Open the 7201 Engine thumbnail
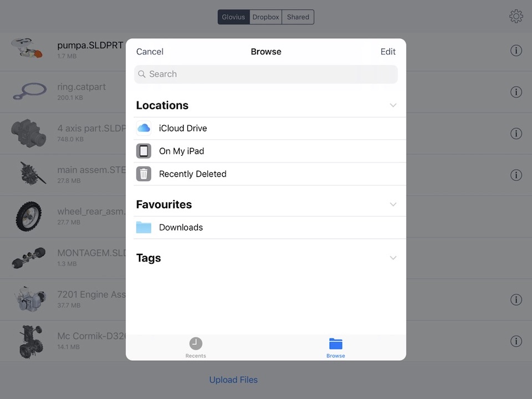 tap(30, 299)
